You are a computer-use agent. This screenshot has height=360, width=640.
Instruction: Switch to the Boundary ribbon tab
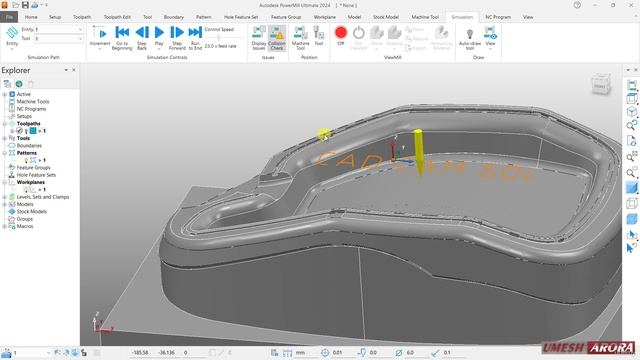(x=174, y=17)
